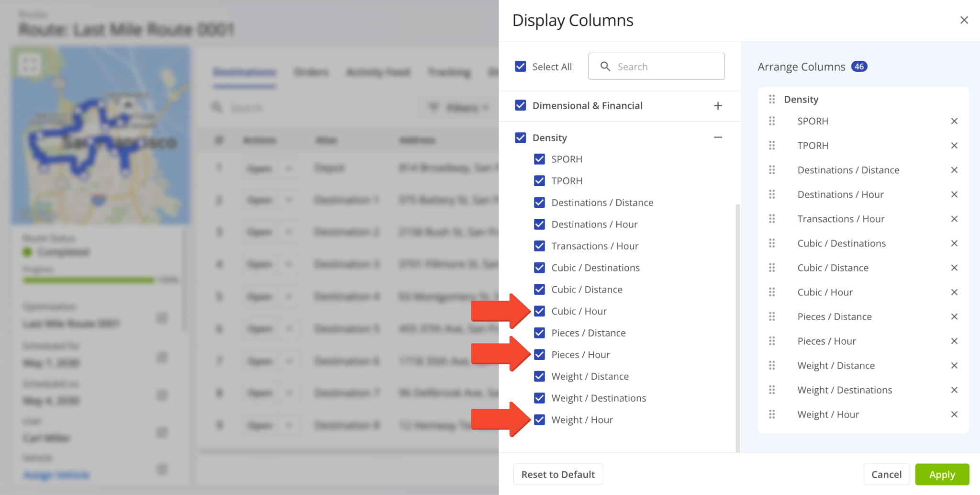Open status dropdown arrow for Destination 1 row
This screenshot has height=495, width=980.
click(x=289, y=200)
